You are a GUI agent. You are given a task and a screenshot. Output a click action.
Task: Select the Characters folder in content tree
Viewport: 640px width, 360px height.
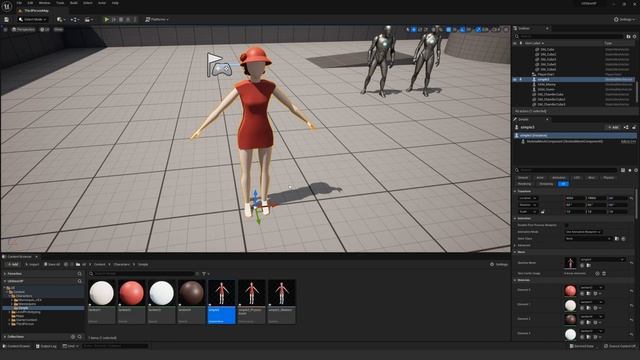coord(24,296)
